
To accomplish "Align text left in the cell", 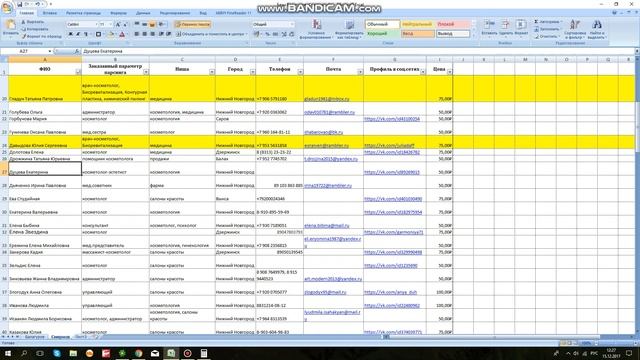I will [x=137, y=34].
